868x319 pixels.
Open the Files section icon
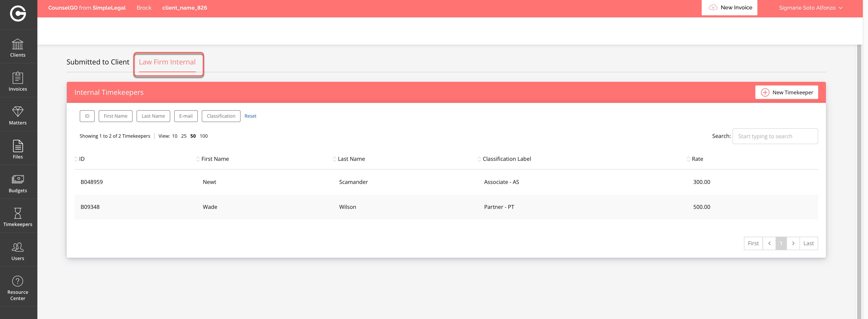tap(18, 149)
